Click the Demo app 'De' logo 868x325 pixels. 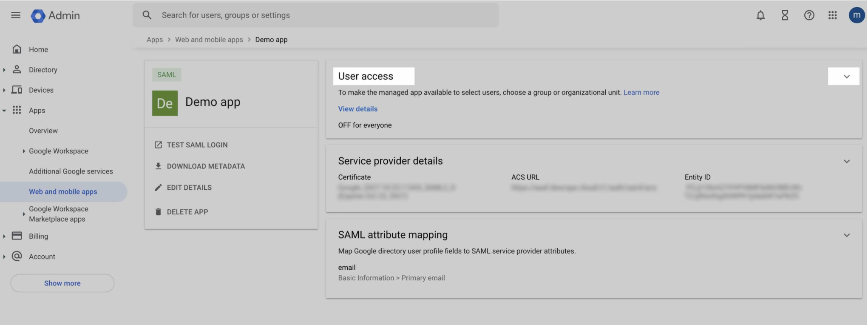pos(165,103)
